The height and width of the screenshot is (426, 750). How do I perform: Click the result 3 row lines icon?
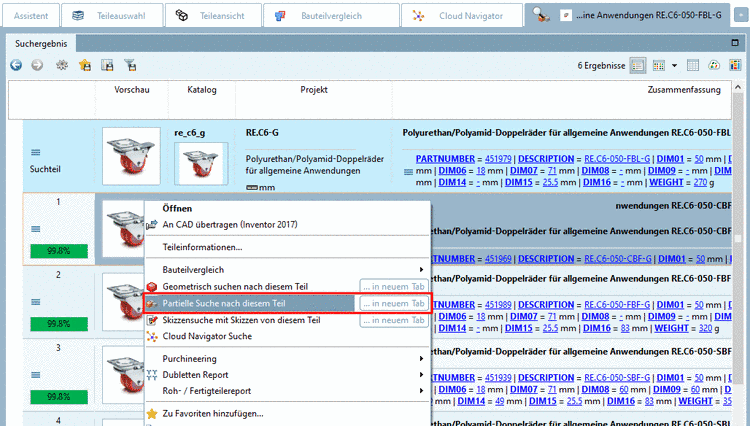pos(35,375)
